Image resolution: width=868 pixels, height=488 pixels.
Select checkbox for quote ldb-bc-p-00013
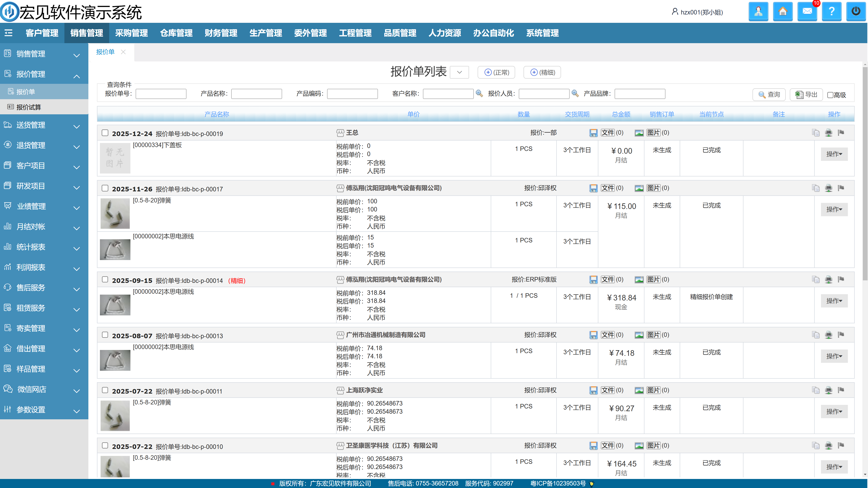click(105, 335)
